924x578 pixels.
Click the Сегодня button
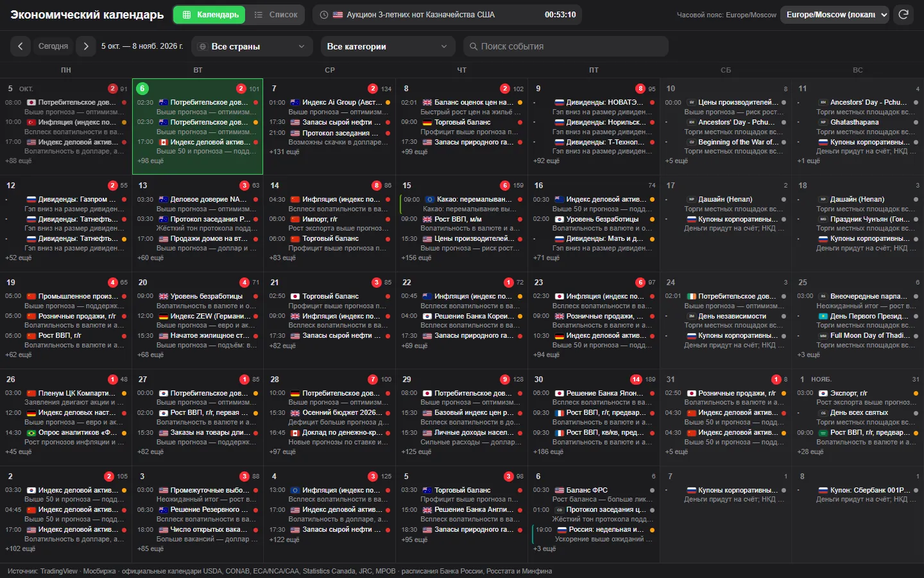(53, 46)
